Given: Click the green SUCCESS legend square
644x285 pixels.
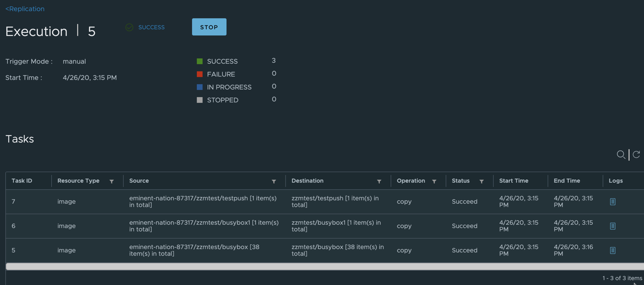Looking at the screenshot, I should click(x=199, y=61).
